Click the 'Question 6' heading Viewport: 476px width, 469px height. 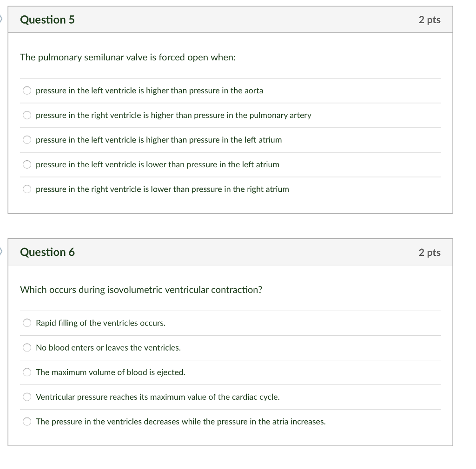(47, 252)
